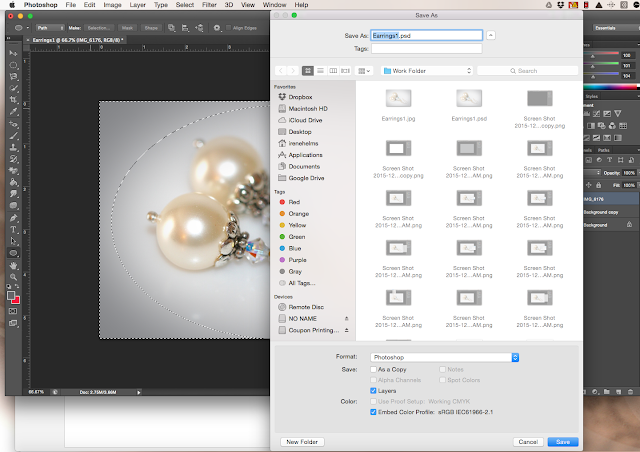This screenshot has height=452, width=640.
Task: Adjust the red color slider
Action: (x=593, y=55)
